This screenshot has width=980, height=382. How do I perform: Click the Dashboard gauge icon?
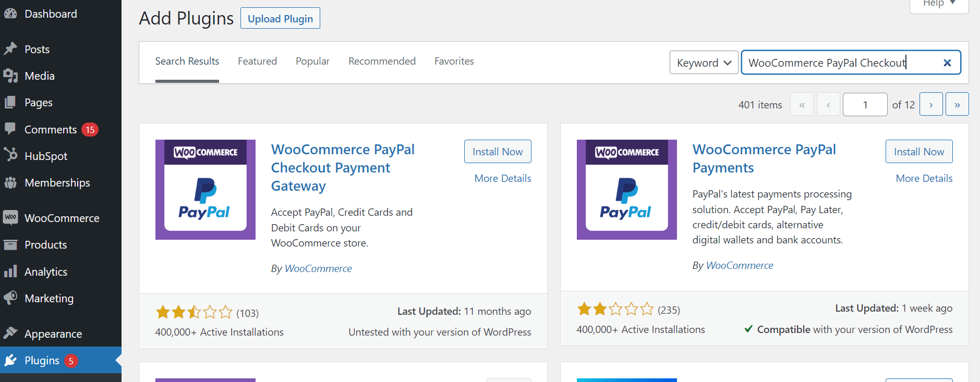click(x=10, y=14)
